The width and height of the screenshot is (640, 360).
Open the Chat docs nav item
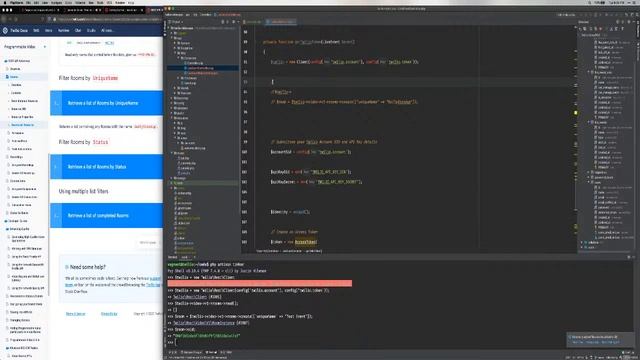(78, 31)
